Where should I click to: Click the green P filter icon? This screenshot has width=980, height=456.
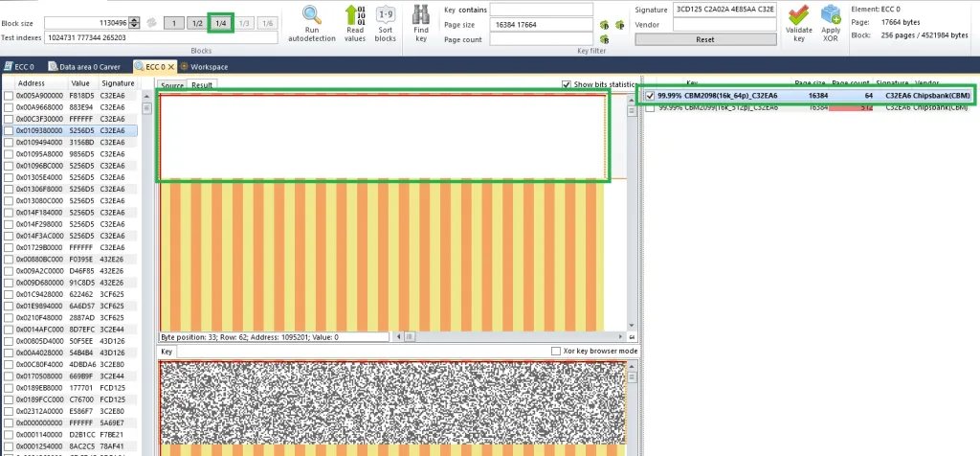[619, 25]
